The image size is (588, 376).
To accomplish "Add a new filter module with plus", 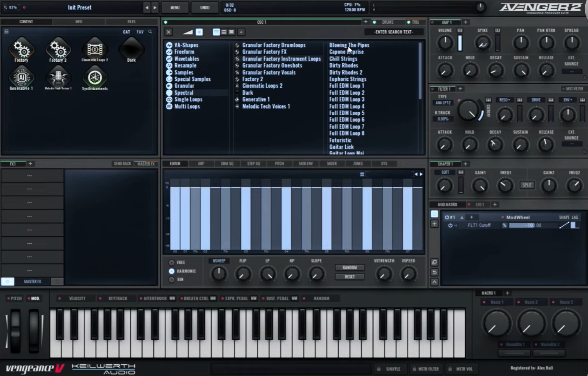I will pos(460,89).
